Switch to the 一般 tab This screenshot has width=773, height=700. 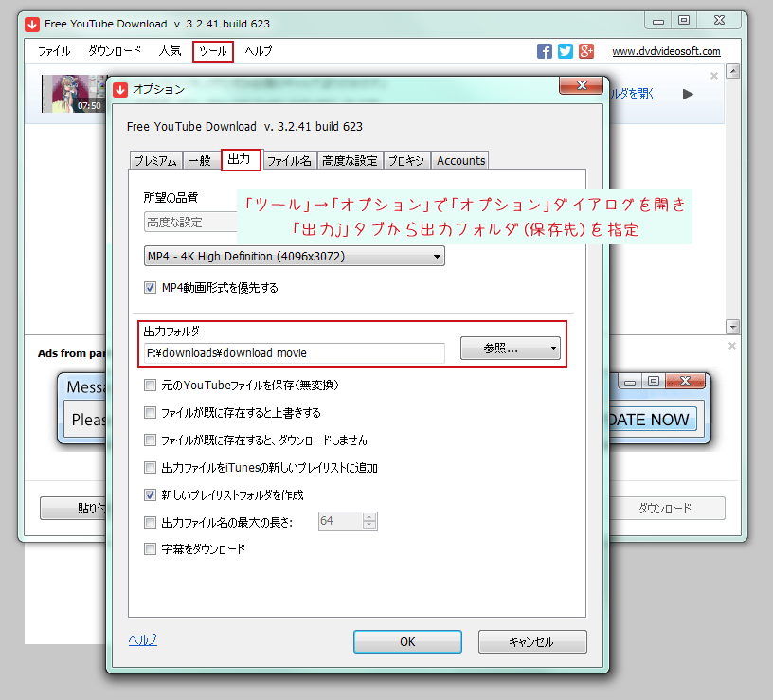(x=200, y=161)
